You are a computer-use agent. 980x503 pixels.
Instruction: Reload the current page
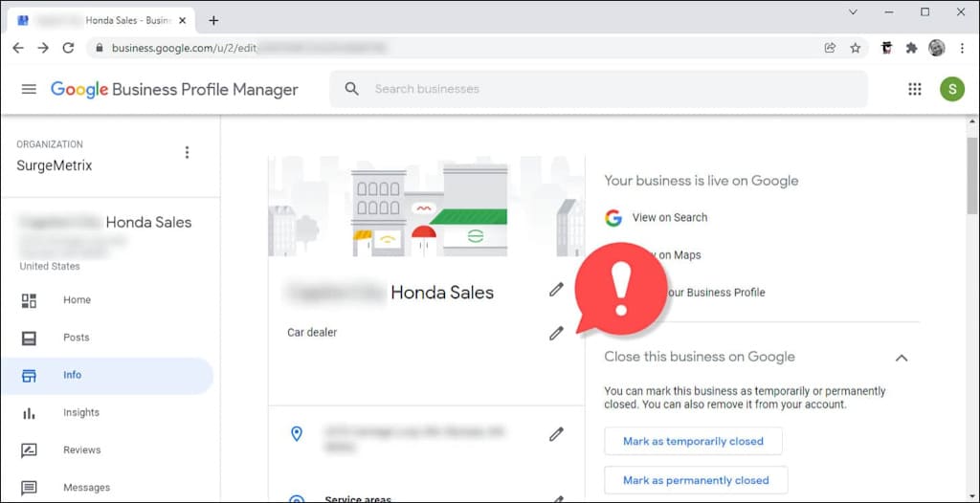[68, 48]
